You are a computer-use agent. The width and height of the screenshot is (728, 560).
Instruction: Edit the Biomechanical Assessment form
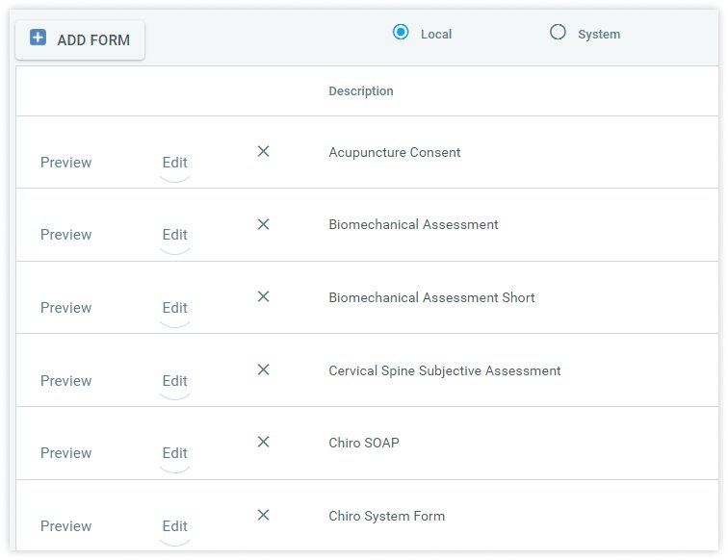tap(174, 235)
